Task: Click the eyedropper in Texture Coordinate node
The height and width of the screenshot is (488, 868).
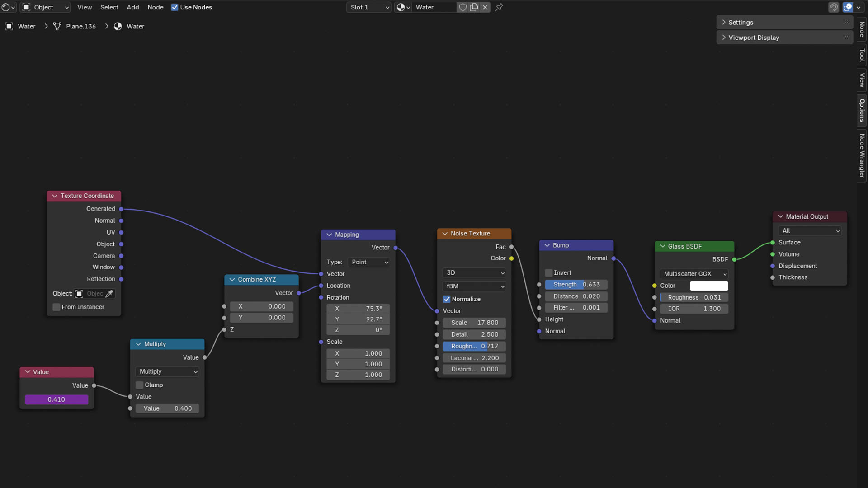Action: 109,294
